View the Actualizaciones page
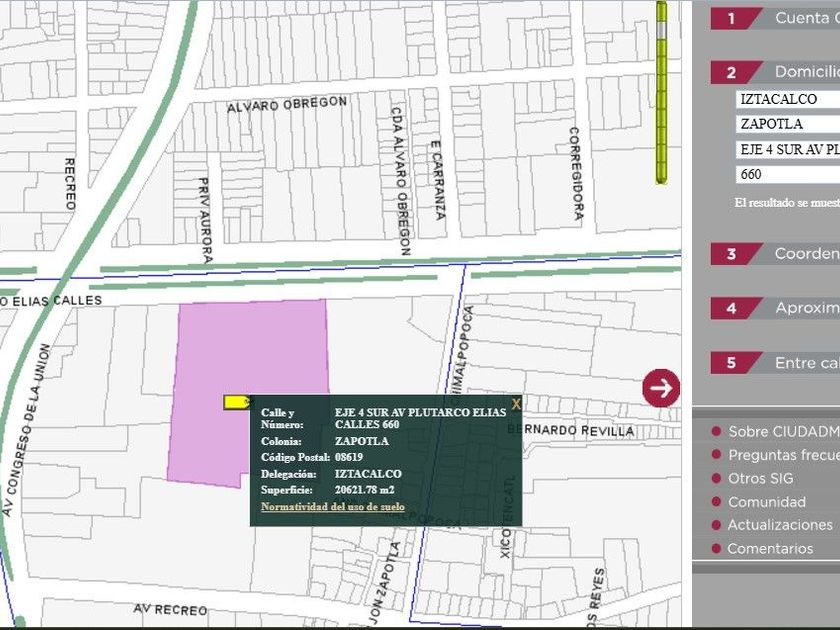This screenshot has width=840, height=630. (779, 525)
